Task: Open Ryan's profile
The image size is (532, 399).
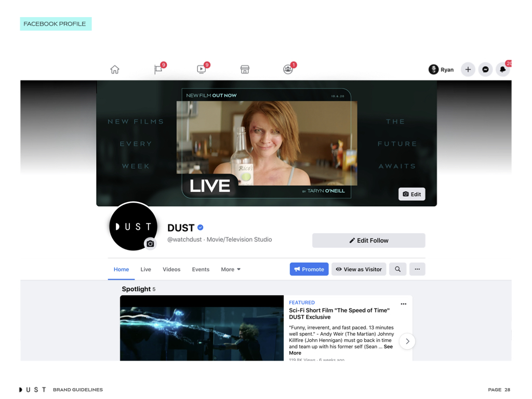Action: 441,70
